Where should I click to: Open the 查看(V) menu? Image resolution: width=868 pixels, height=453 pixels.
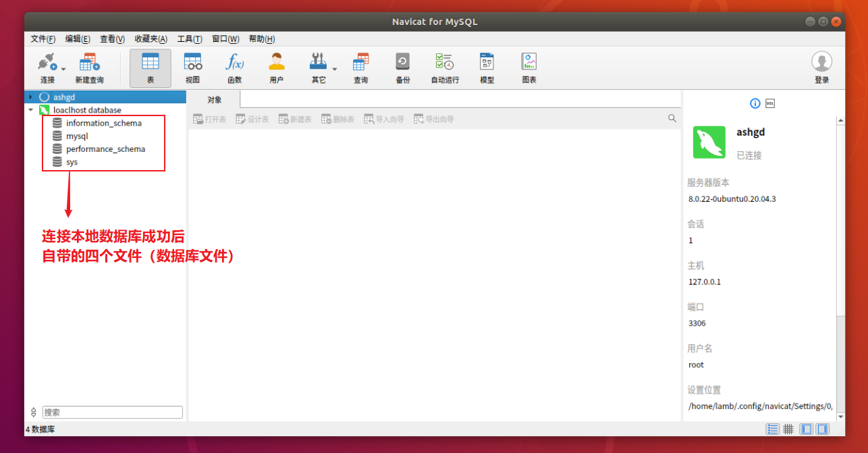[112, 39]
